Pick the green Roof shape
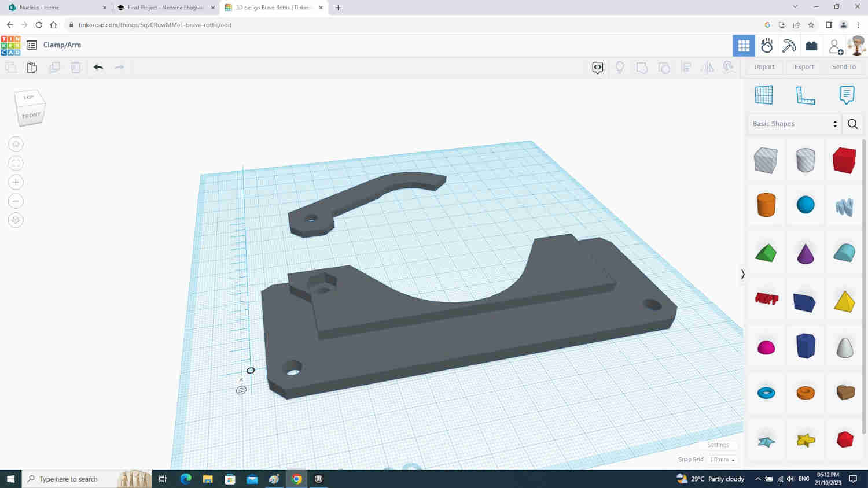Image resolution: width=868 pixels, height=488 pixels. tap(766, 253)
